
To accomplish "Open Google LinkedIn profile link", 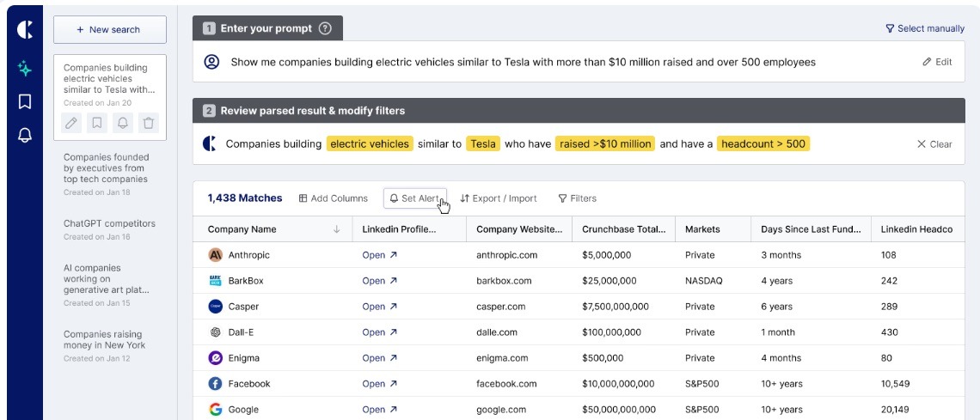I will pyautogui.click(x=379, y=410).
